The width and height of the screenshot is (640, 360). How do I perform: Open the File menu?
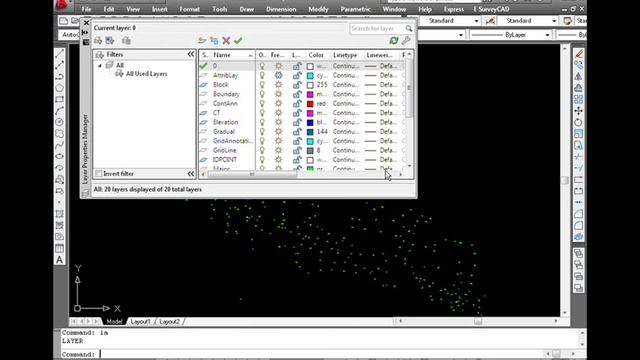tap(86, 9)
